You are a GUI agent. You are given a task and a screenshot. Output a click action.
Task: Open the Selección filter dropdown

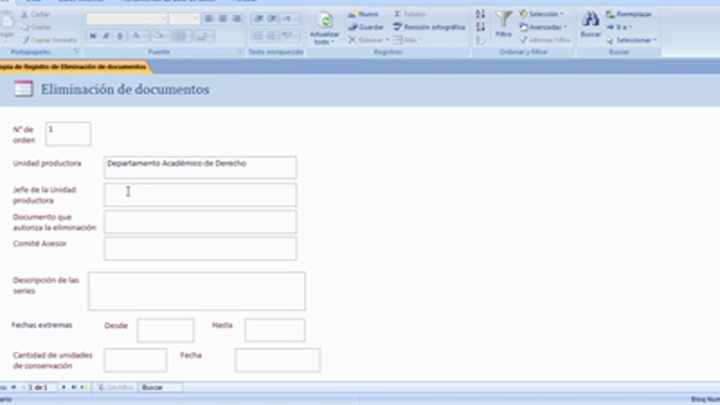(542, 14)
